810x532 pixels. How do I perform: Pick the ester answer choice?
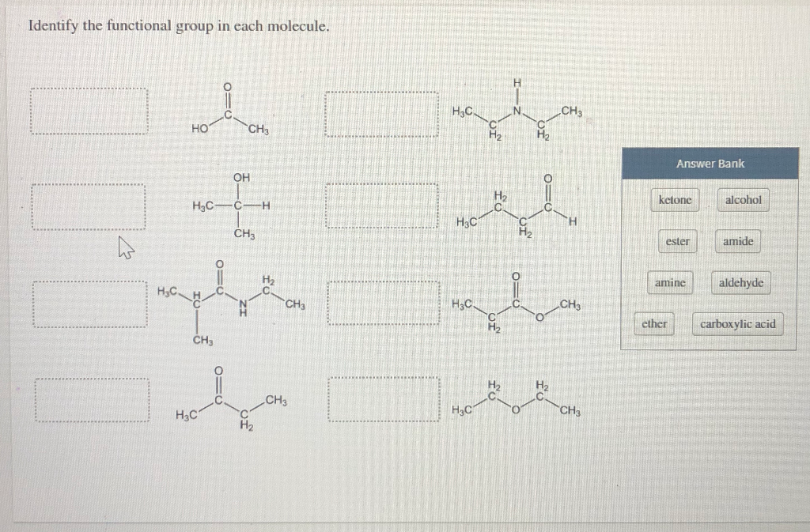pos(677,242)
